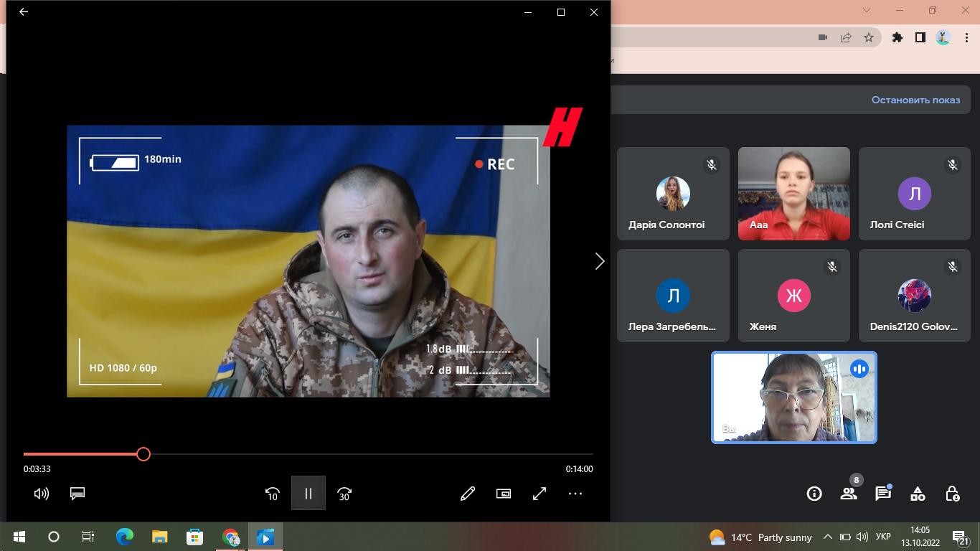The height and width of the screenshot is (551, 980).
Task: Open the more options ellipsis menu
Action: click(575, 494)
